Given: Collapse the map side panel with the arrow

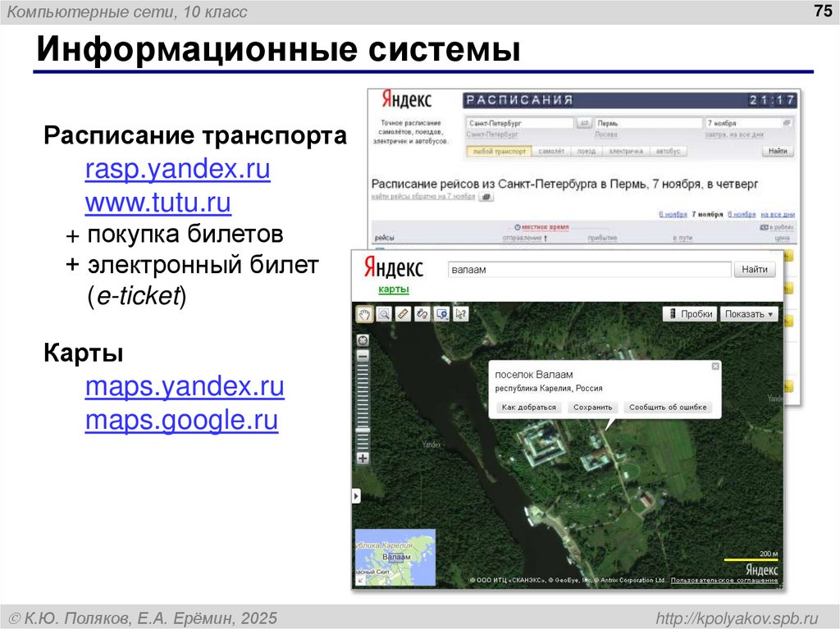Looking at the screenshot, I should (356, 495).
